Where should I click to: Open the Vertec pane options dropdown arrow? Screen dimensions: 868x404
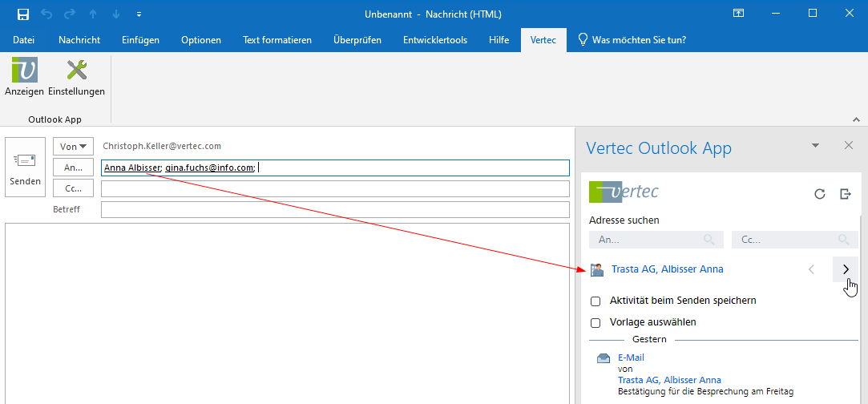[x=816, y=145]
